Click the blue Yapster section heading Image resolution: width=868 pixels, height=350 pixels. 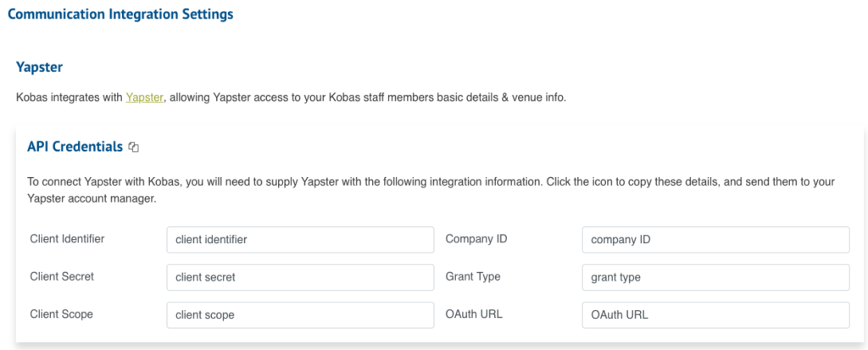coord(39,68)
